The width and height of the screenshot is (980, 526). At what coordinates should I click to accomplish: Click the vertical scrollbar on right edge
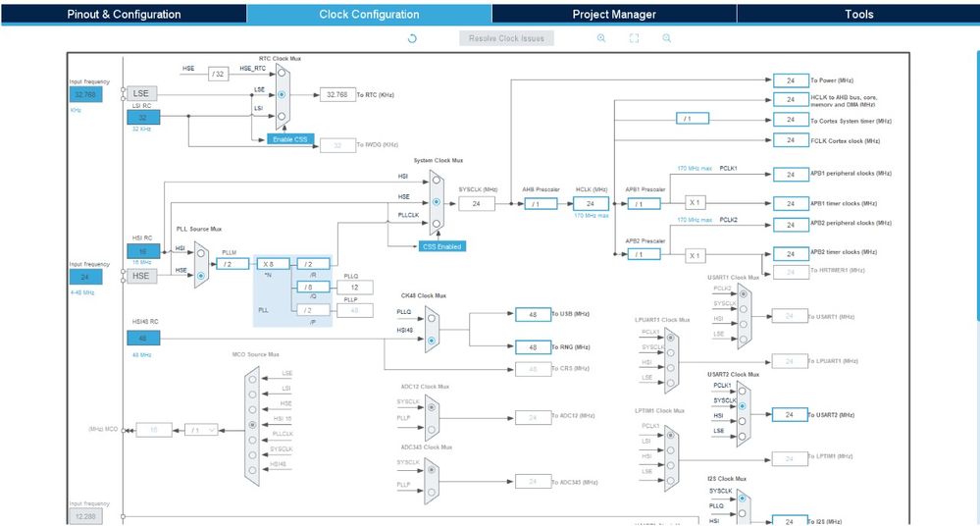click(977, 187)
